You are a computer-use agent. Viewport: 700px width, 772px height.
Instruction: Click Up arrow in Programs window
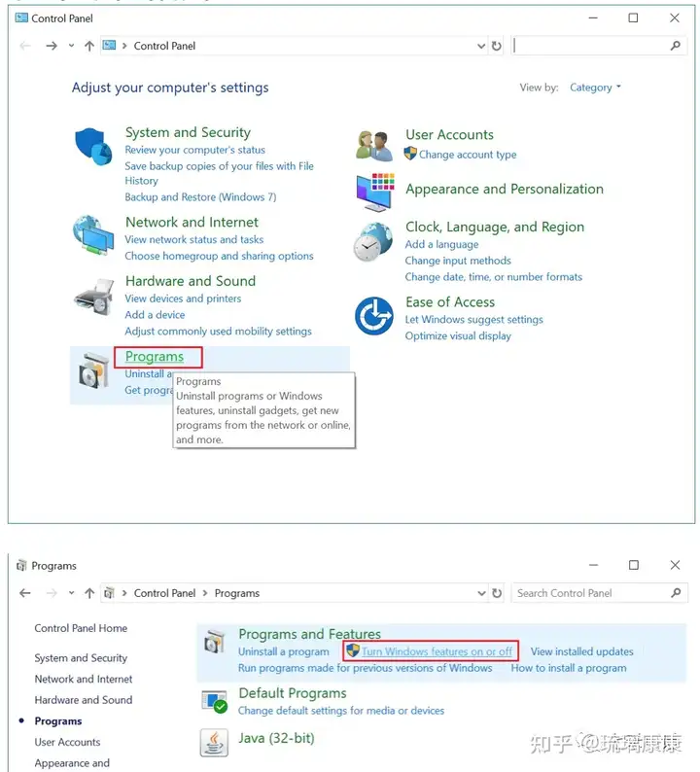coord(89,593)
